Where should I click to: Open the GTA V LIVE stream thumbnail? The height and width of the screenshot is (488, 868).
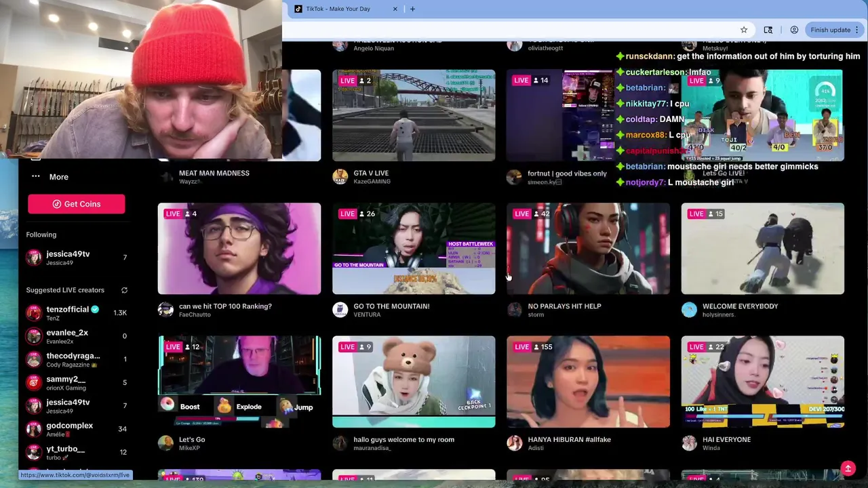point(414,115)
